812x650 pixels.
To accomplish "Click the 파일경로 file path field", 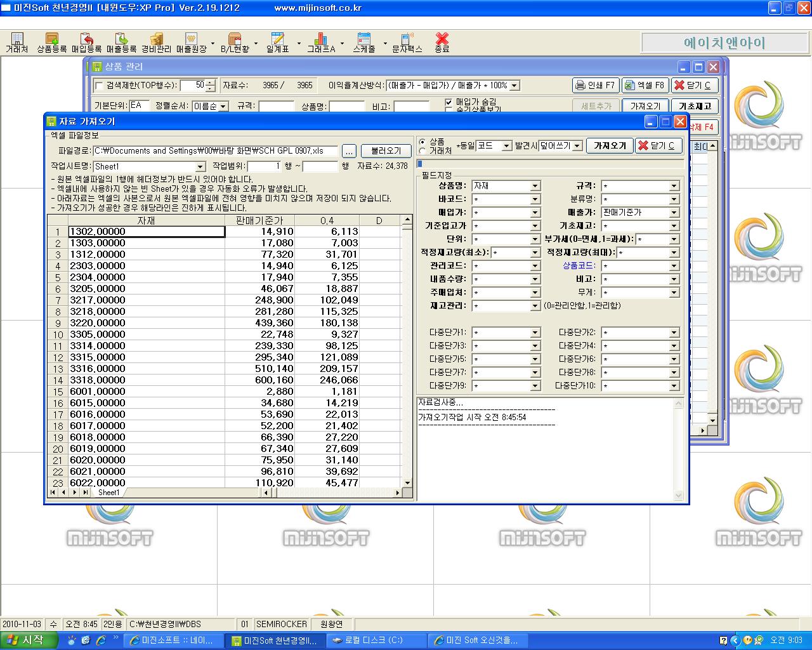I will tap(216, 151).
